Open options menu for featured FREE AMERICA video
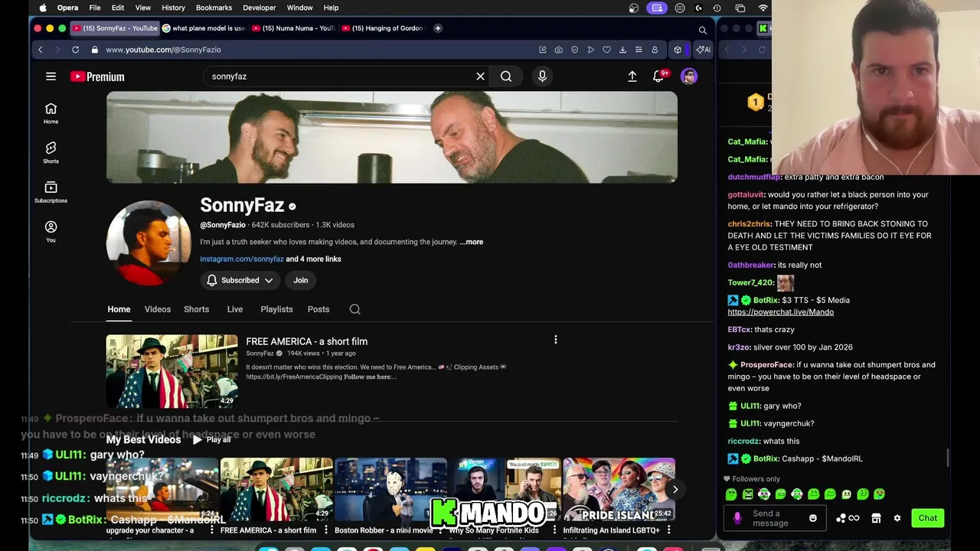The width and height of the screenshot is (980, 551). (x=556, y=340)
